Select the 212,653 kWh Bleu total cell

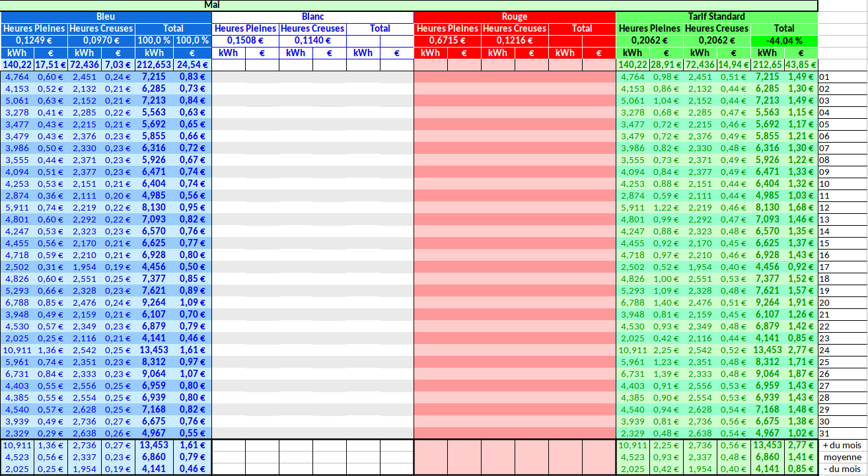(154, 65)
